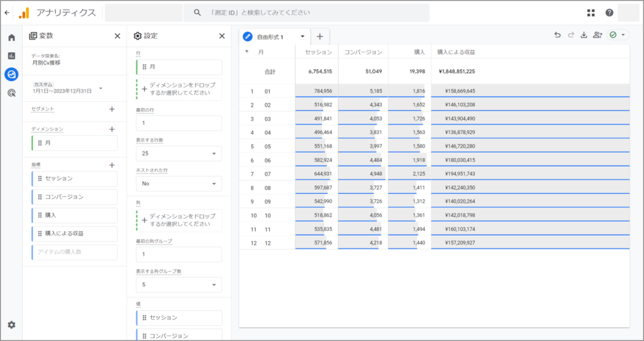Click purchase count 1,440 for month 12
The image size is (644, 341).
(x=418, y=243)
